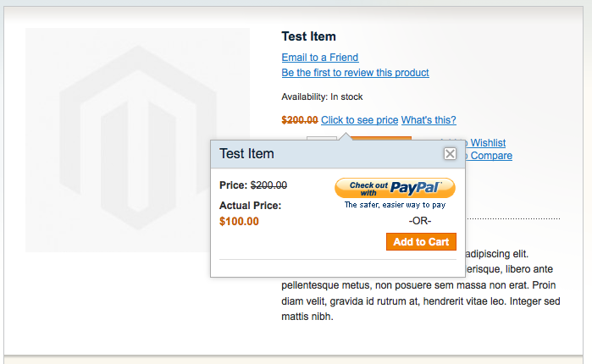This screenshot has width=592, height=364.
Task: Click 'The safer, easier way to pay' tagline
Action: coord(395,205)
